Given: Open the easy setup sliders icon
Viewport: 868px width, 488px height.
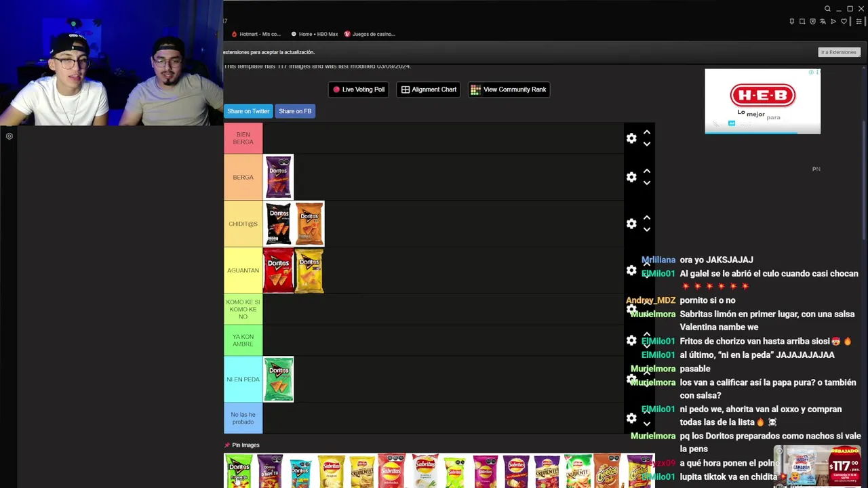Looking at the screenshot, I should point(859,22).
